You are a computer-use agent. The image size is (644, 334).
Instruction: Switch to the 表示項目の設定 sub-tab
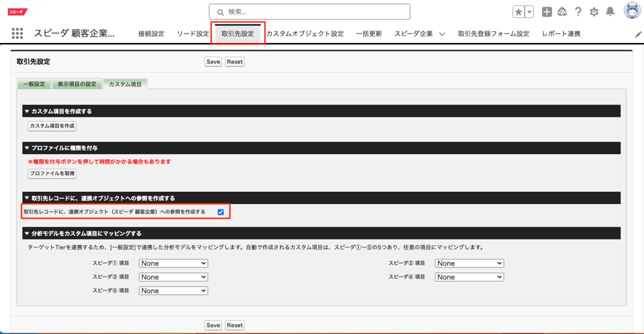coord(76,84)
